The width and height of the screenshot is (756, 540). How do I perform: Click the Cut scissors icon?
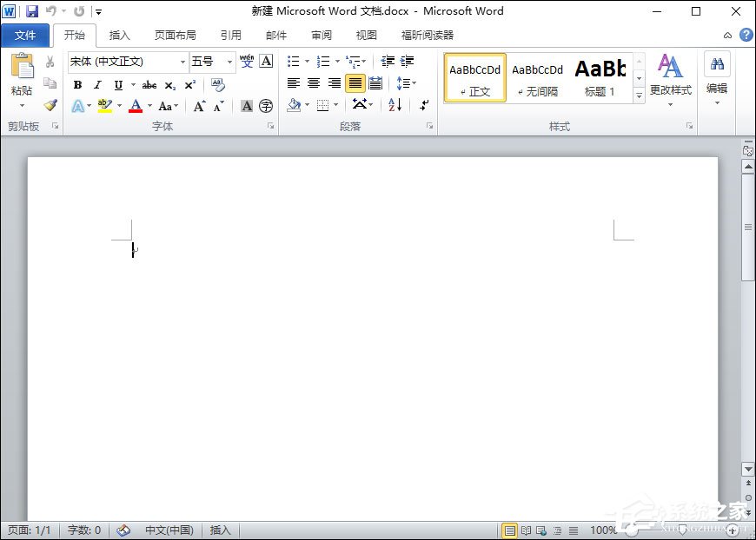pyautogui.click(x=50, y=62)
